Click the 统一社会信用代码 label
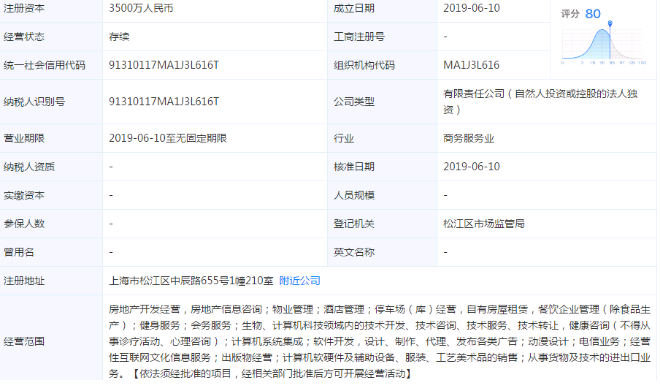Viewport: 660px width, 384px height. [x=45, y=65]
